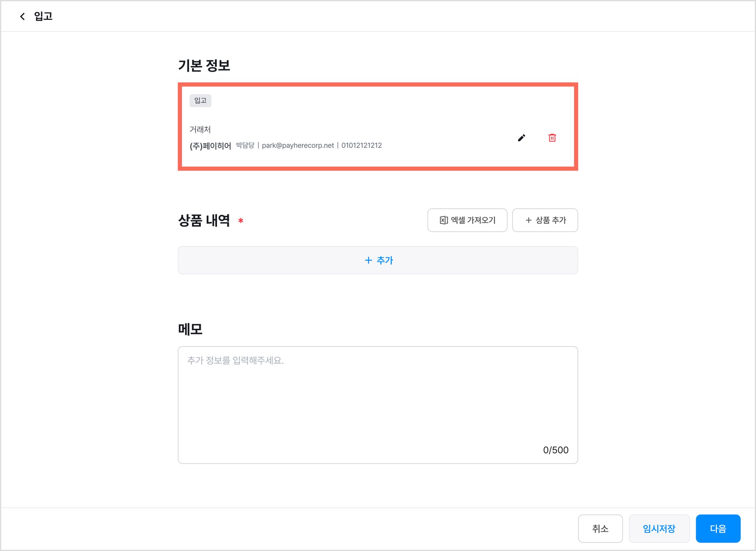Edit the 거래처 info with the pencil icon
Viewport: 756px width, 551px height.
(521, 138)
